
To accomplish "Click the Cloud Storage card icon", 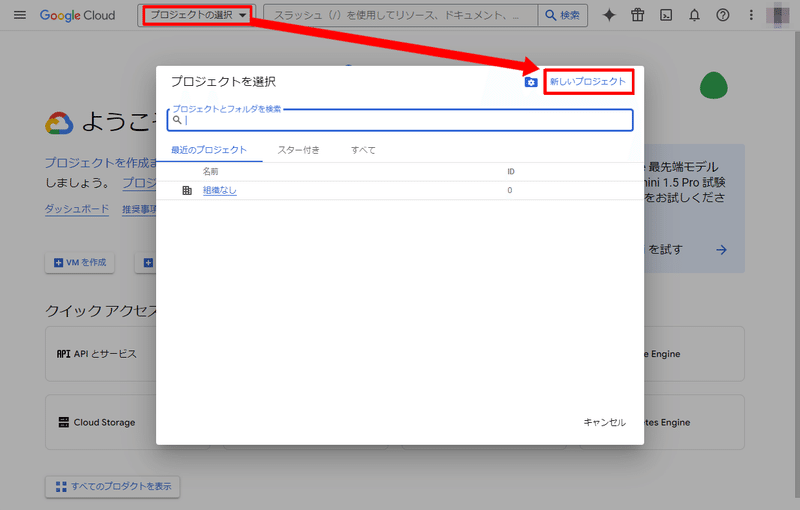I will pyautogui.click(x=64, y=422).
